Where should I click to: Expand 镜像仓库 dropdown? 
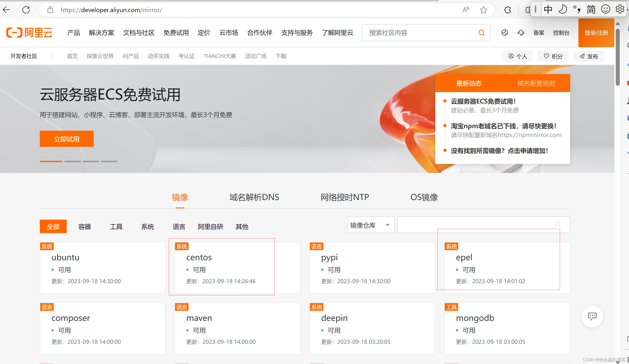[x=371, y=225]
